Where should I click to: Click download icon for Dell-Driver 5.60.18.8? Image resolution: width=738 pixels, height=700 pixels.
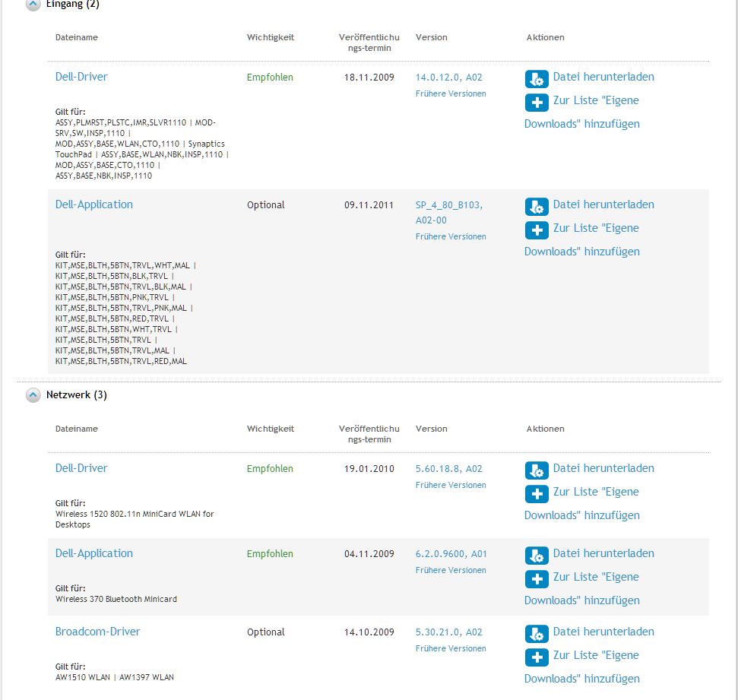point(537,470)
